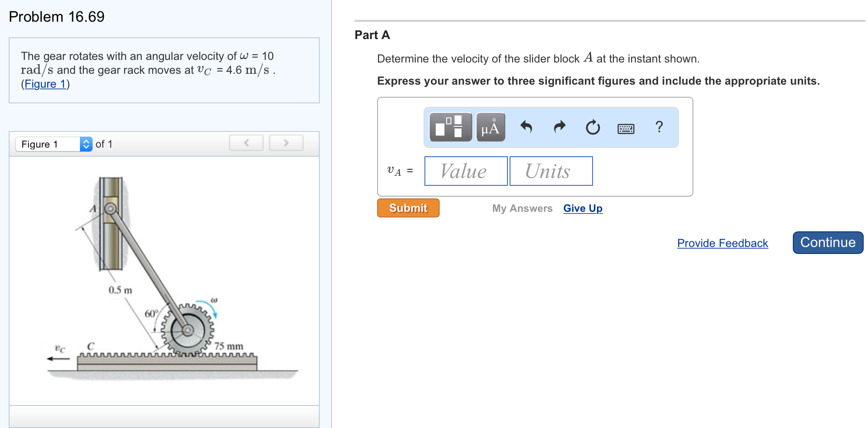Open the on-screen keyboard icon

626,128
